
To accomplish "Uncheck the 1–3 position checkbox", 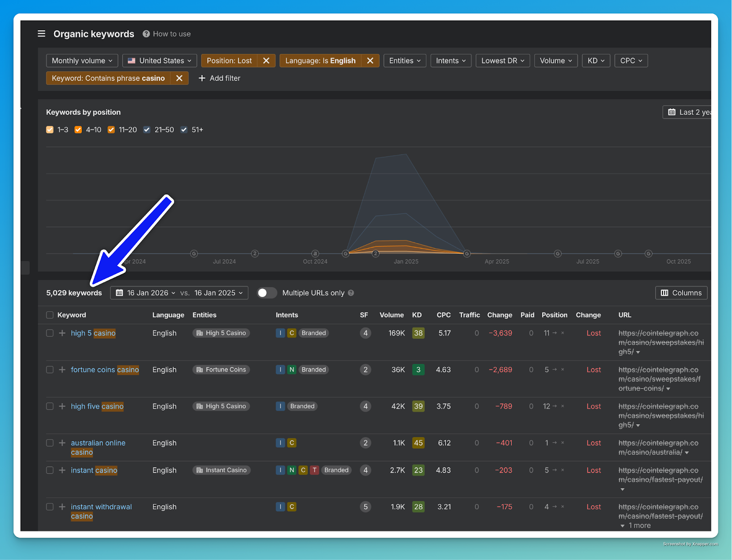I will coord(50,130).
